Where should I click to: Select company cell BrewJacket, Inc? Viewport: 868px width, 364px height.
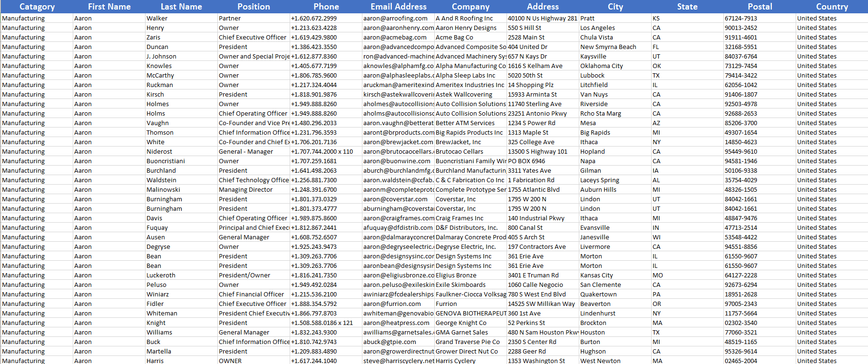(x=470, y=142)
